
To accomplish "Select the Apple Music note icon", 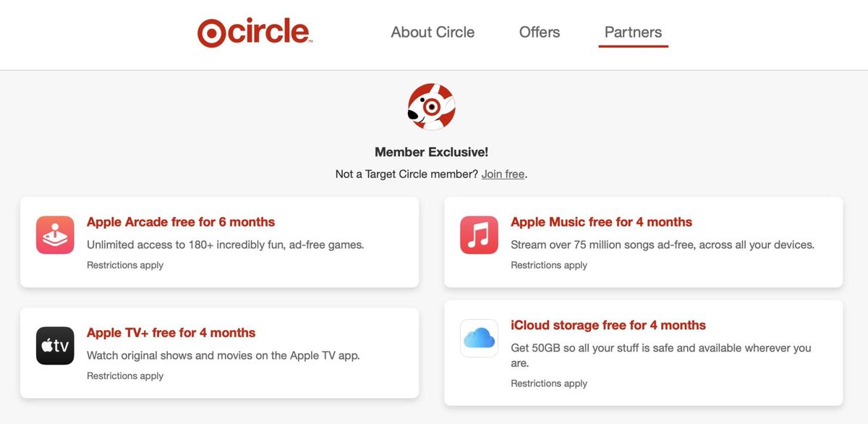I will [x=479, y=234].
